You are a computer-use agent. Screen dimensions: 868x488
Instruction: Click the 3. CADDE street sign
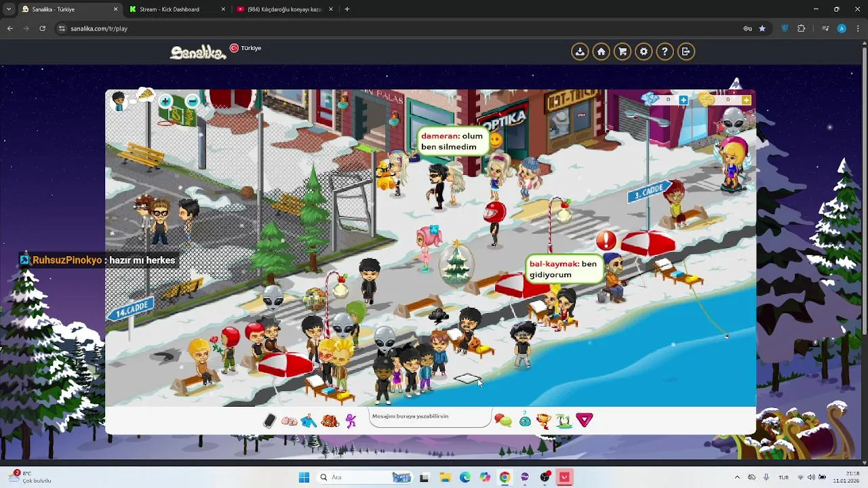649,192
